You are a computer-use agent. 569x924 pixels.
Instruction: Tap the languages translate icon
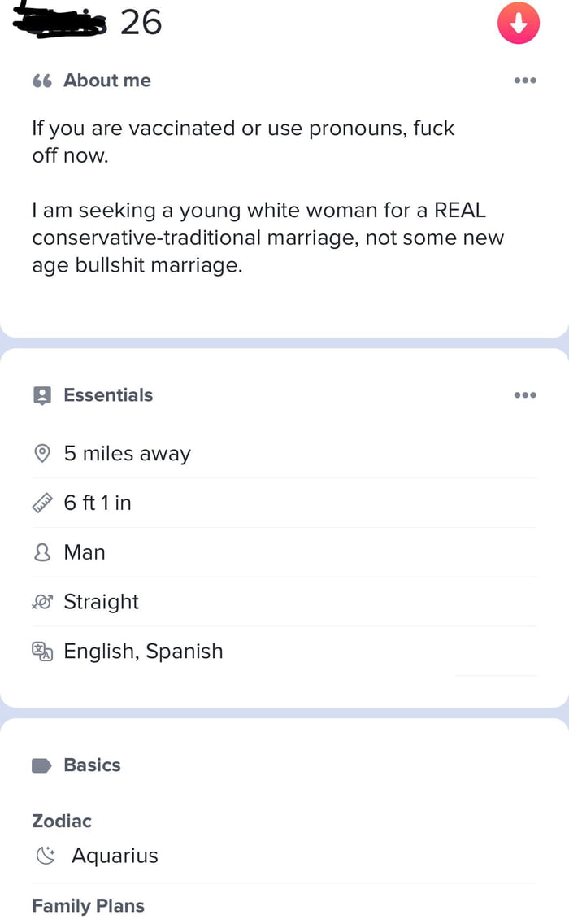(x=42, y=651)
